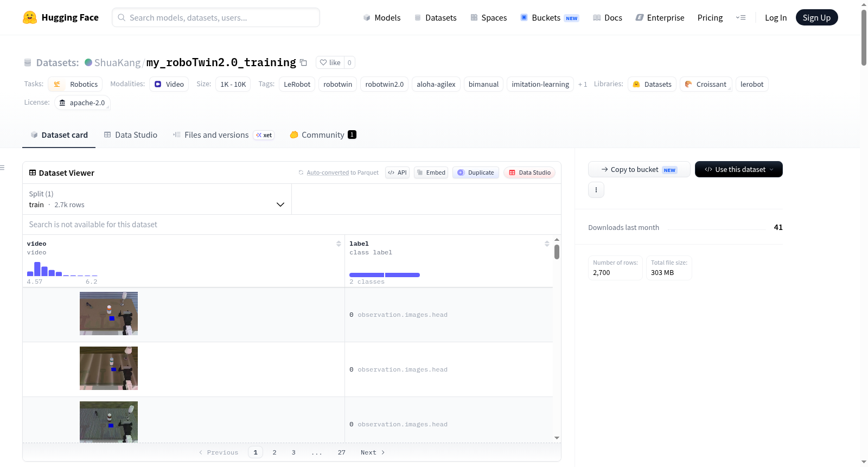Select the LeRobot tag

[297, 84]
